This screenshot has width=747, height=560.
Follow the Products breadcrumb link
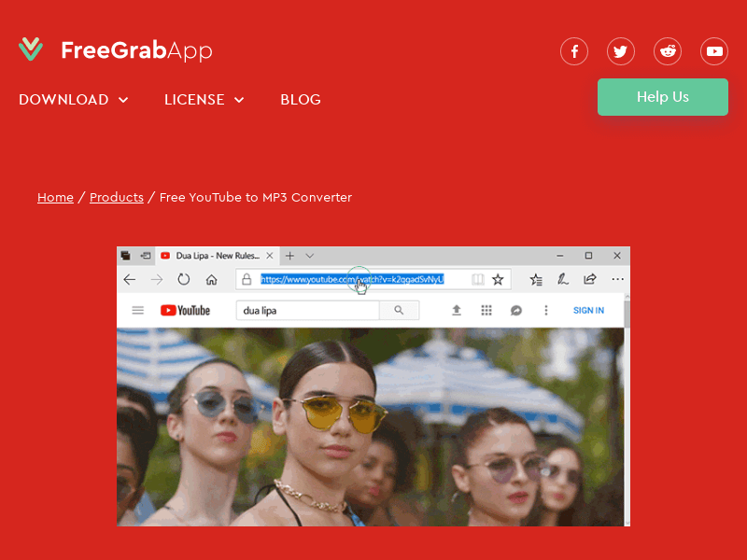click(x=116, y=197)
